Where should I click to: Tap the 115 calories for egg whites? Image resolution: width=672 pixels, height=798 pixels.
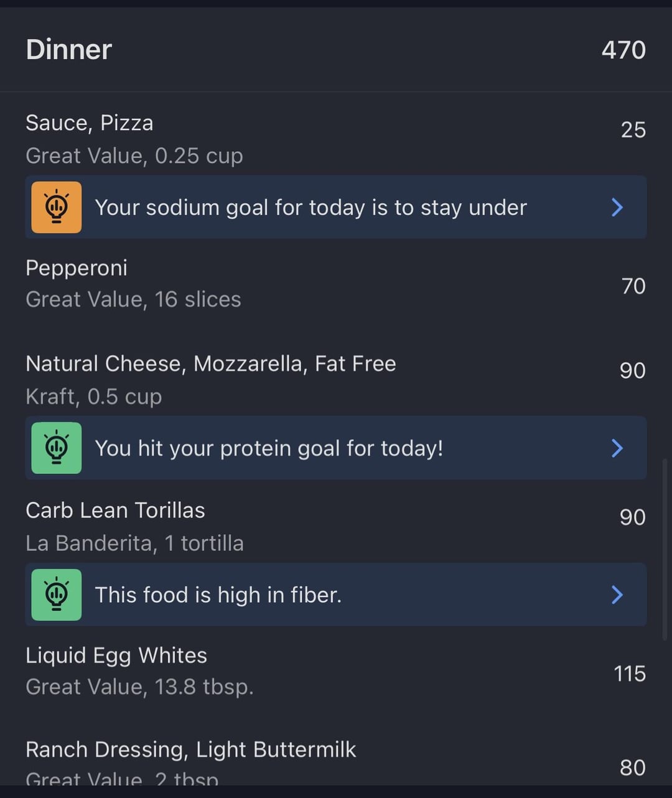click(x=630, y=674)
